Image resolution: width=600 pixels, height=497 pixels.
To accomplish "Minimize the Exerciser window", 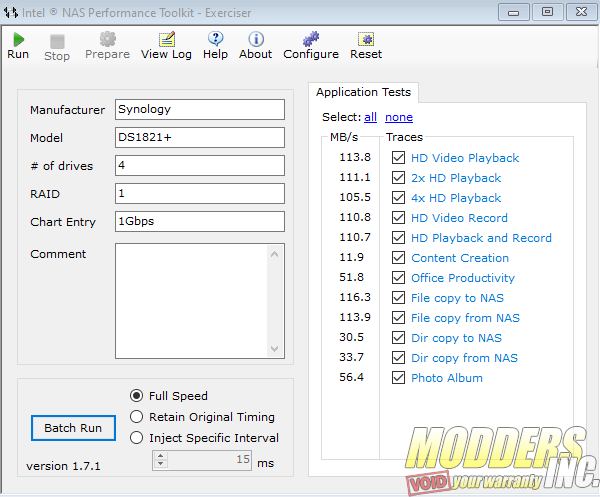I will pos(514,13).
